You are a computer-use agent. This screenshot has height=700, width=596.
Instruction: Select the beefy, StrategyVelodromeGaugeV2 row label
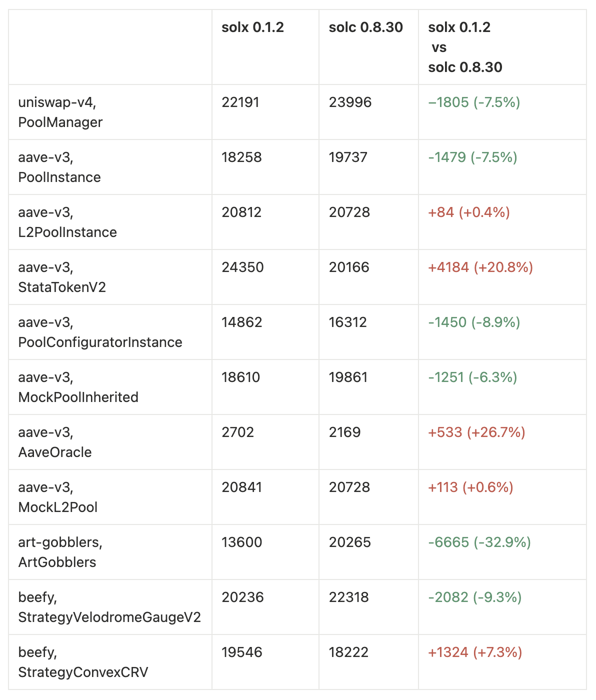[x=109, y=607]
